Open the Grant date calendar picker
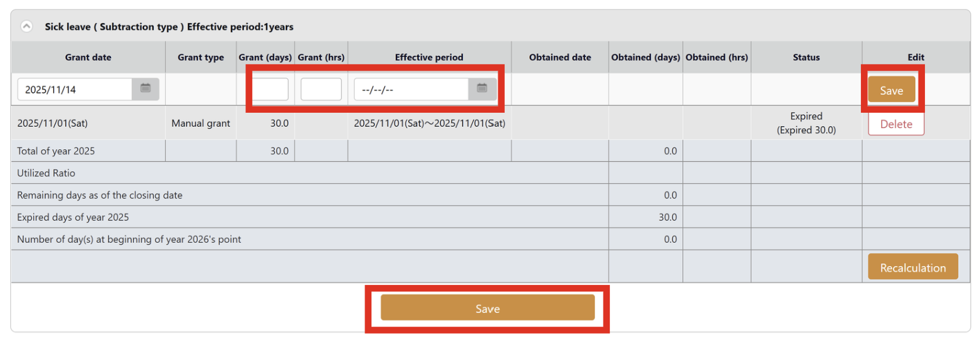 click(145, 89)
